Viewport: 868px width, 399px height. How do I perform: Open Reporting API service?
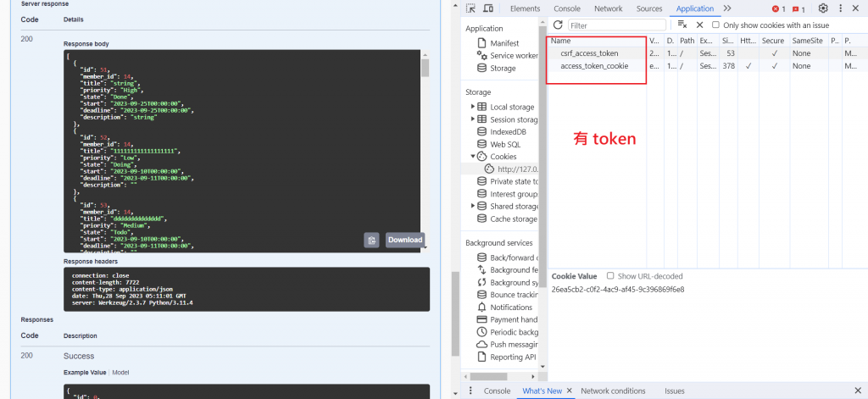coord(507,357)
